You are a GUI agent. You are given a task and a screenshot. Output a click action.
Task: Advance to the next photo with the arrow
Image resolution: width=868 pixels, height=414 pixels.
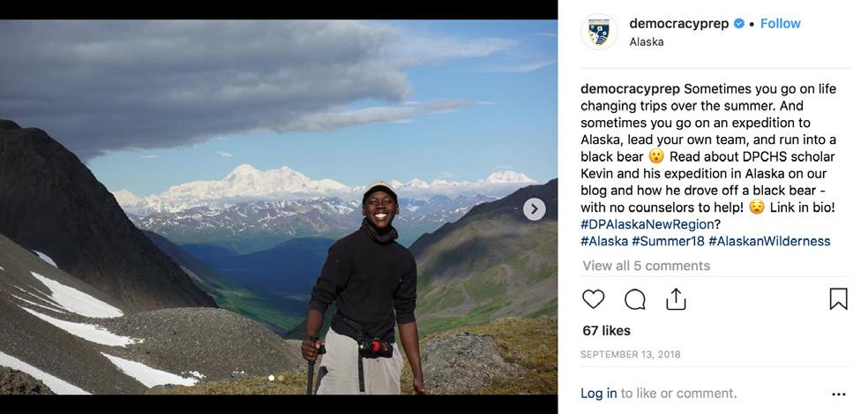(535, 209)
